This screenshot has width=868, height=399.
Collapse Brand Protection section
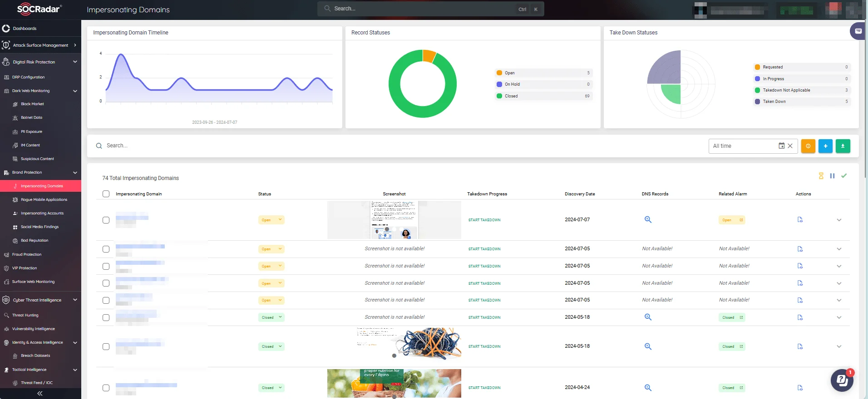coord(40,172)
